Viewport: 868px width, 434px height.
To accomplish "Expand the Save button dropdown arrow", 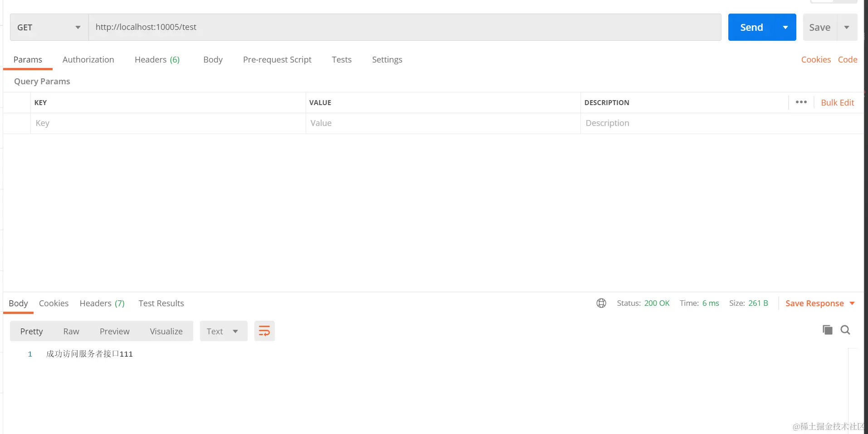I will point(847,27).
